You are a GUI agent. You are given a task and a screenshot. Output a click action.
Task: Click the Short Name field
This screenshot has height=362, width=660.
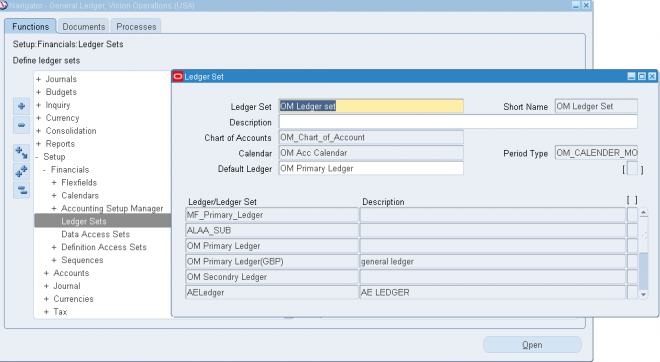[x=596, y=106]
